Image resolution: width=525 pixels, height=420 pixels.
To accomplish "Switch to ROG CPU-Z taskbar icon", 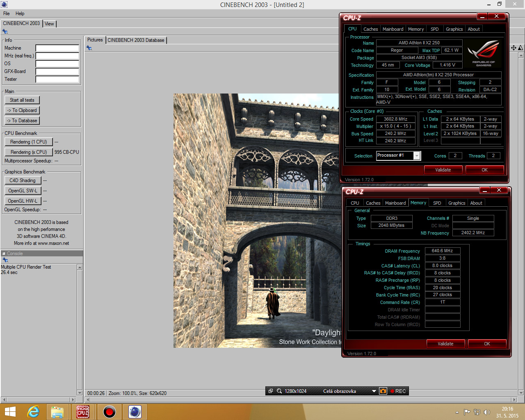I will (x=83, y=412).
